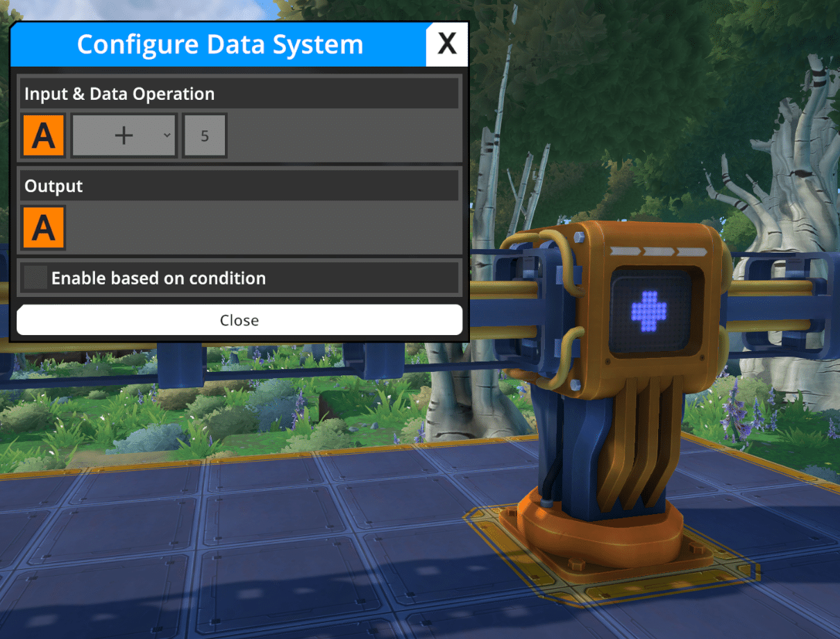Click the Enable based on condition label
The height and width of the screenshot is (639, 840).
[158, 278]
